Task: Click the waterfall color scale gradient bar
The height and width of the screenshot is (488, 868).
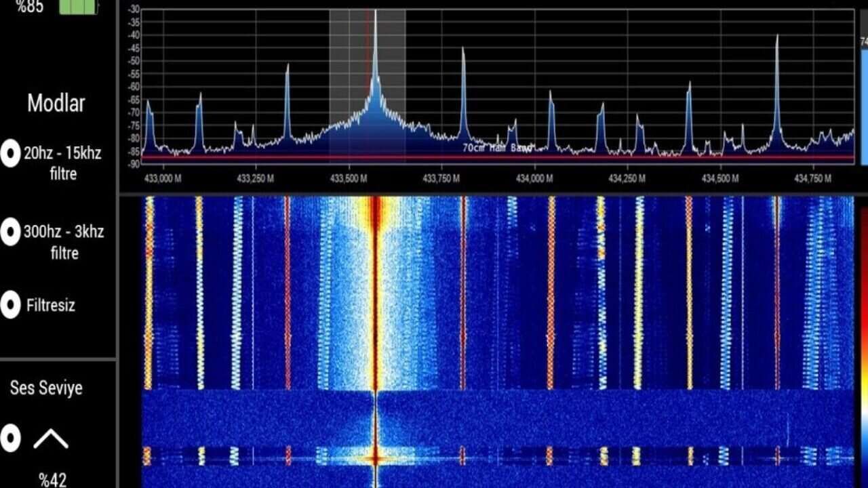Action: pos(863,339)
